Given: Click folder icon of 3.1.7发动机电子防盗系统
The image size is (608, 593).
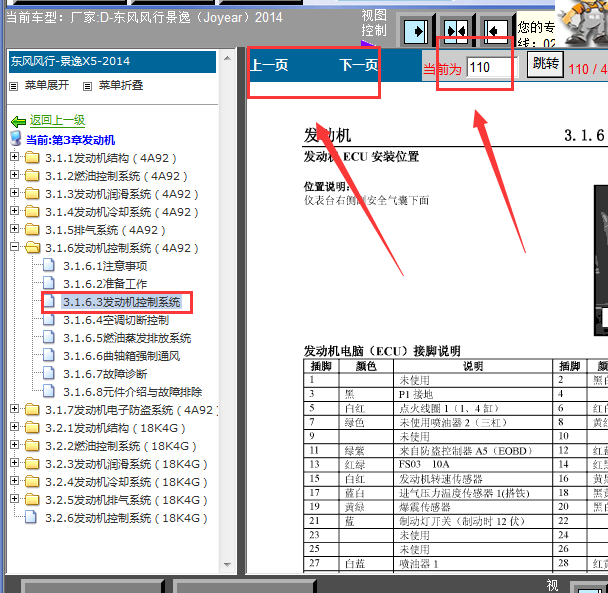Looking at the screenshot, I should (x=32, y=409).
